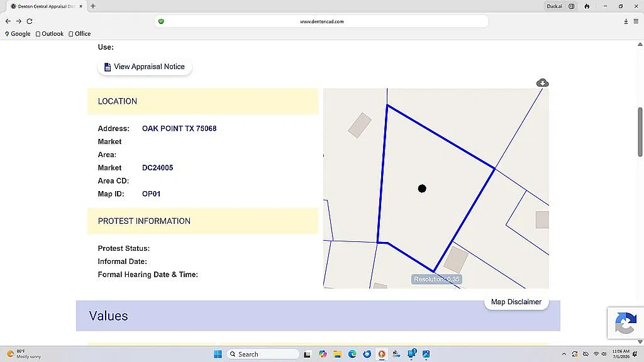This screenshot has height=362, width=644.
Task: Open the Map Disclaimer
Action: click(x=516, y=302)
